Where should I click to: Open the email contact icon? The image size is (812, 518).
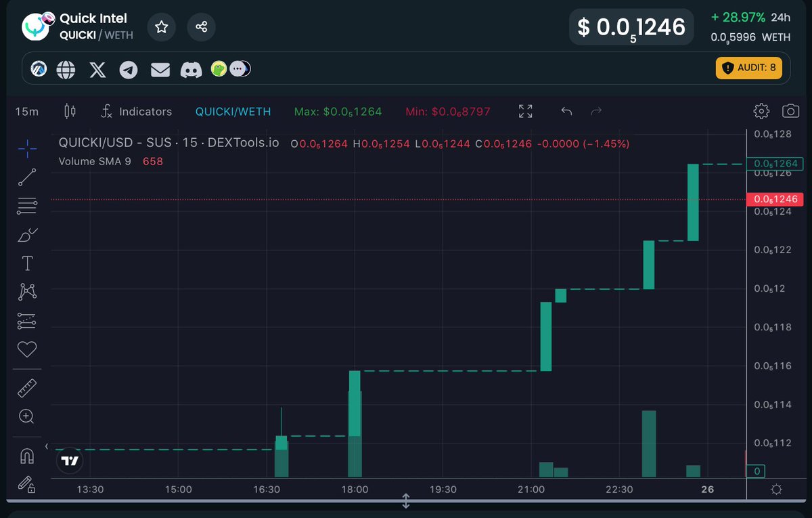pos(160,69)
